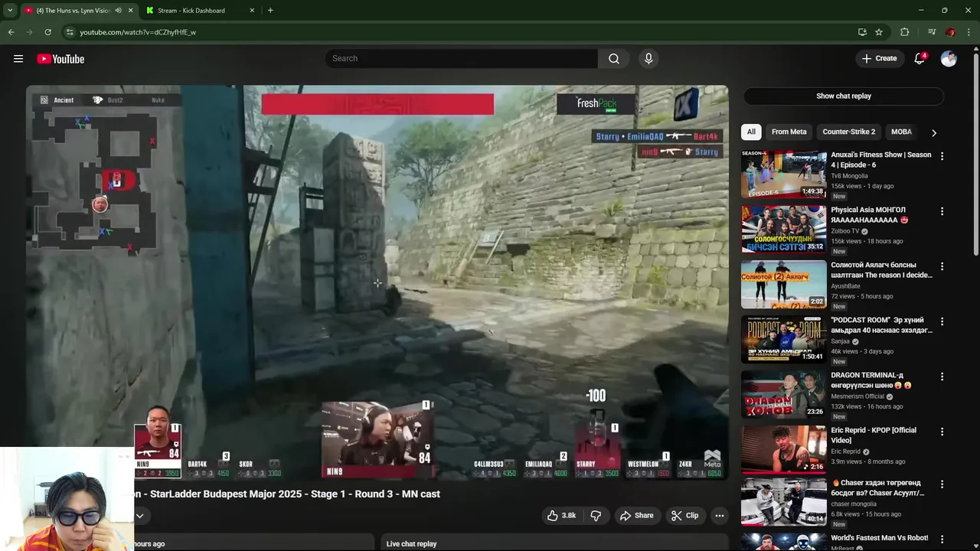The width and height of the screenshot is (980, 551).
Task: View site information icon in address bar
Action: [70, 32]
